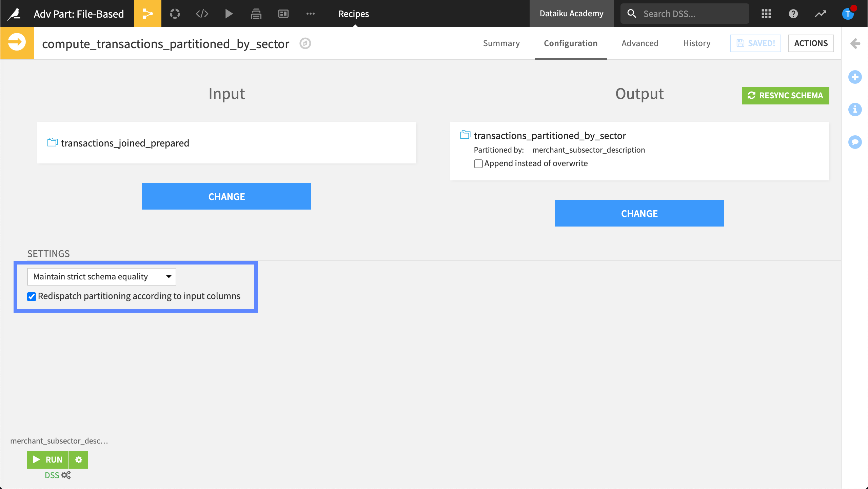
Task: Switch to the Advanced tab
Action: (640, 43)
